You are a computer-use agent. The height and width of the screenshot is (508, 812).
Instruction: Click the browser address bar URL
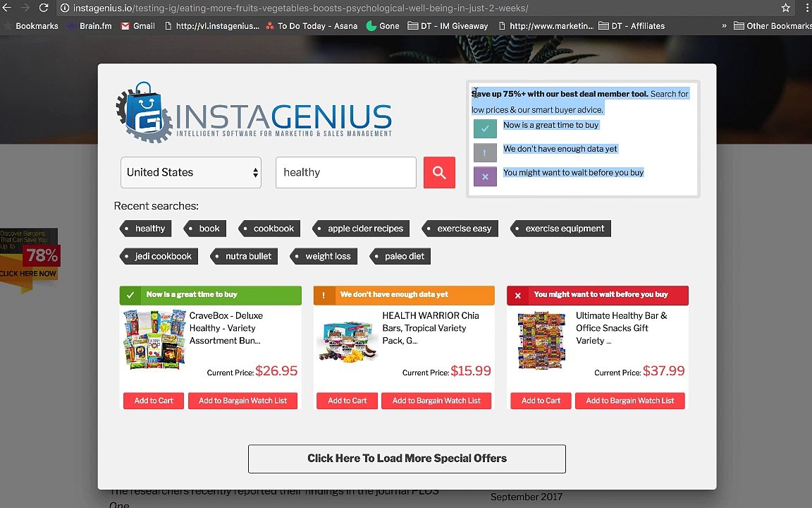click(x=300, y=8)
